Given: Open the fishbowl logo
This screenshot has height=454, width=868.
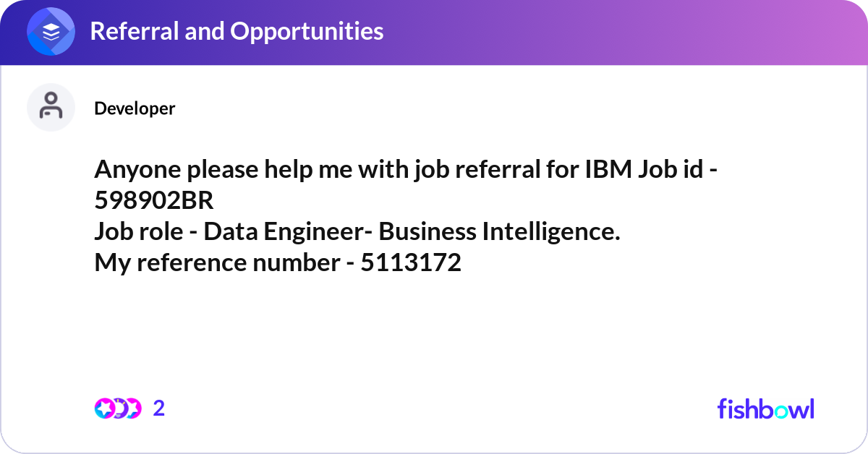Looking at the screenshot, I should pyautogui.click(x=766, y=408).
